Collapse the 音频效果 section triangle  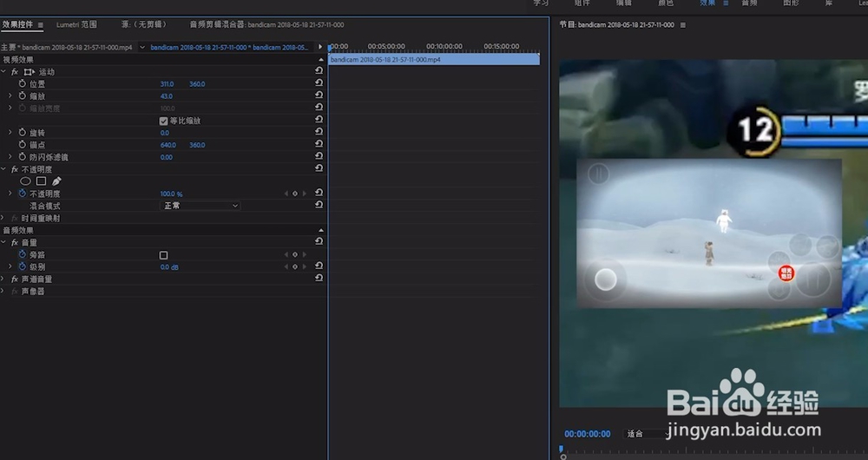tap(321, 230)
